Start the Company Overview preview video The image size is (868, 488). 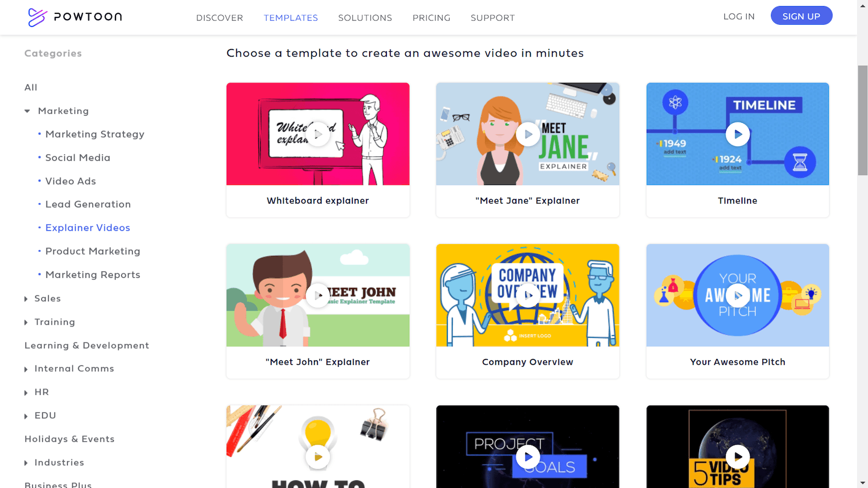point(528,295)
